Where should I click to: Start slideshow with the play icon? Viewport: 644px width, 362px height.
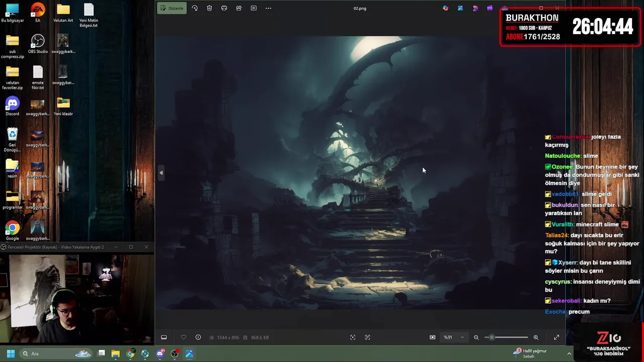click(254, 8)
